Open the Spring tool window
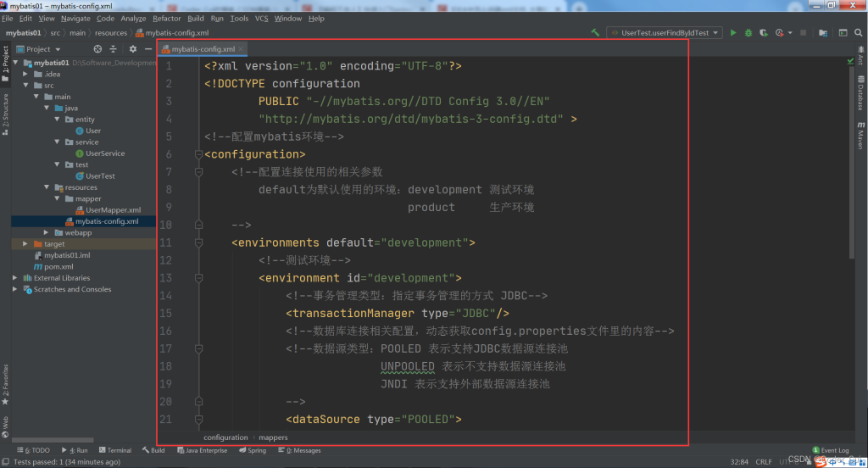The image size is (868, 468). click(x=253, y=450)
